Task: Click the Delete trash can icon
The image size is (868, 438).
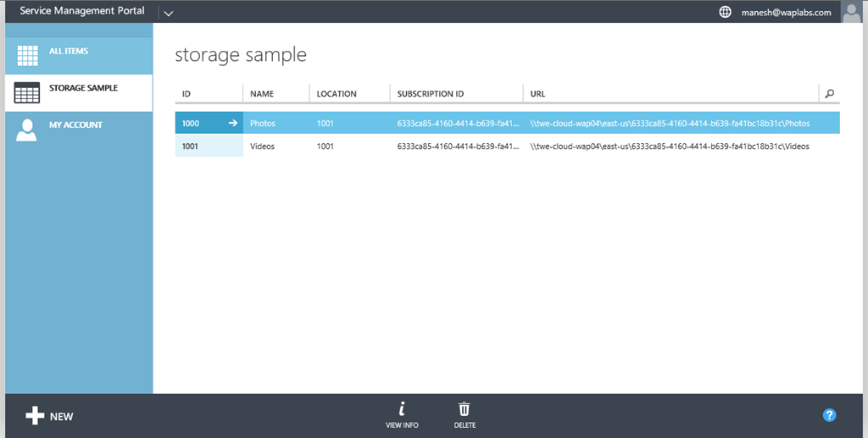Action: tap(464, 409)
